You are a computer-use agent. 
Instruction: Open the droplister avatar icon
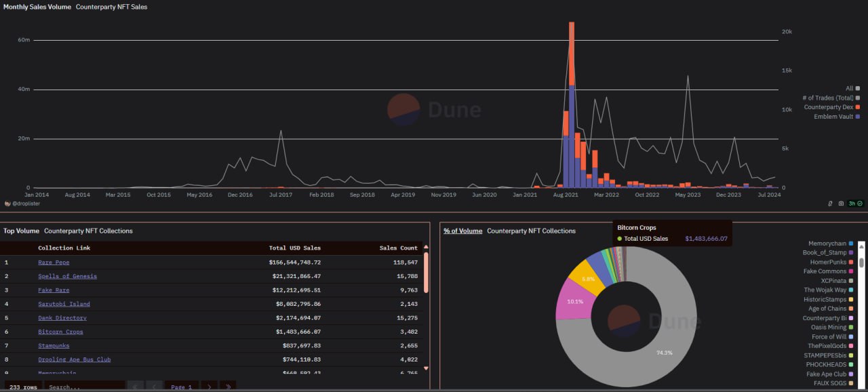tap(7, 203)
